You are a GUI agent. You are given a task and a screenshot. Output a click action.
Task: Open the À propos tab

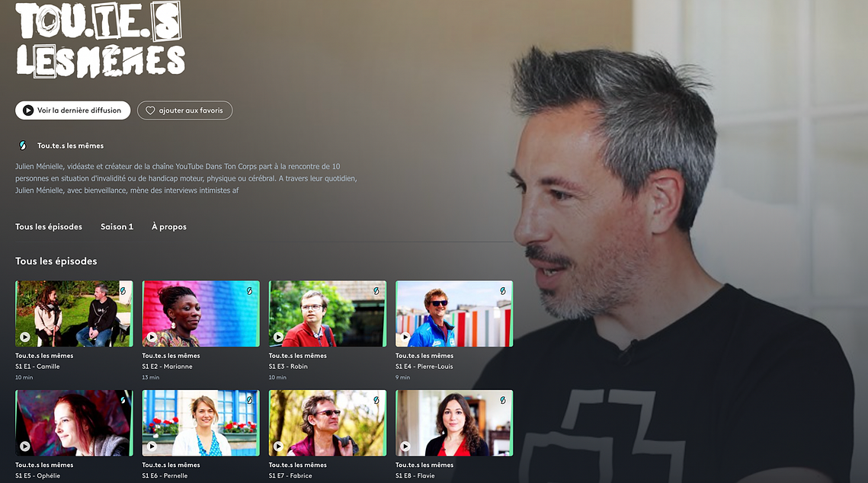coord(169,227)
